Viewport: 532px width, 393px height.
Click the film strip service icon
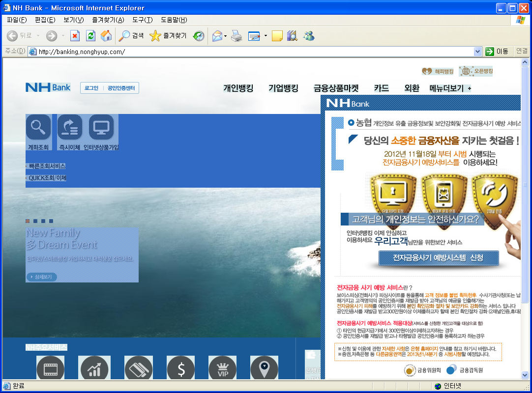pyautogui.click(x=50, y=368)
